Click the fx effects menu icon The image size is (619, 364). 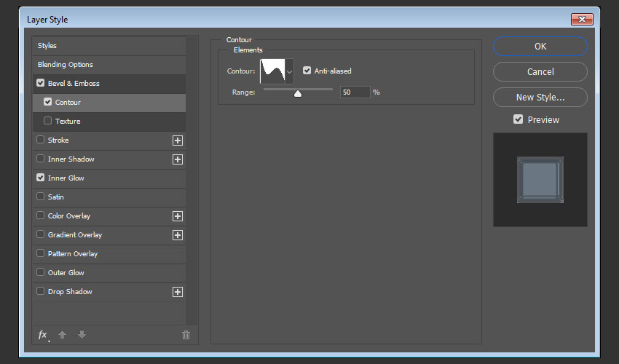[x=43, y=335]
